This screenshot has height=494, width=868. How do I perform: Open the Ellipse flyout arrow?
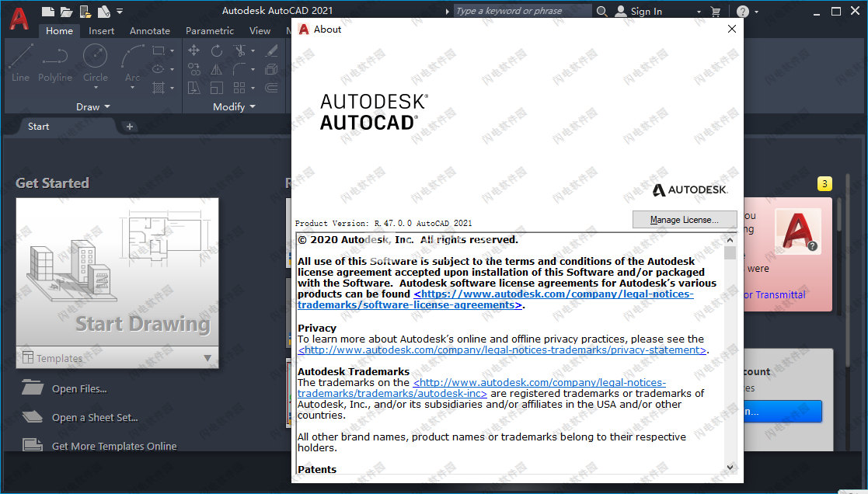click(173, 69)
